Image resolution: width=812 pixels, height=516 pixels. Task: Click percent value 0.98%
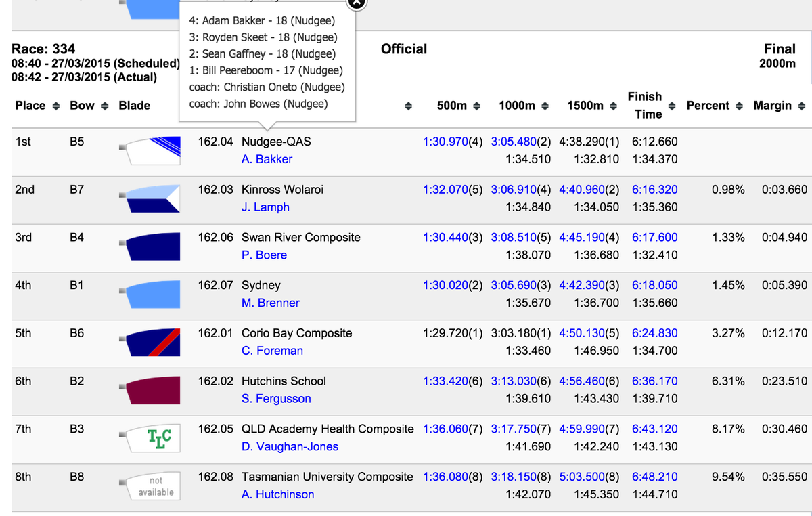[x=729, y=190]
